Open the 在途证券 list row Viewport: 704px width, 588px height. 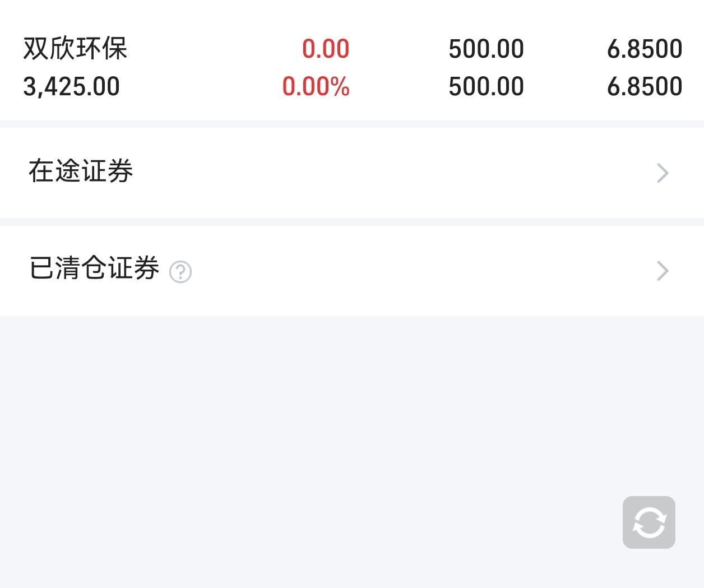(x=352, y=173)
